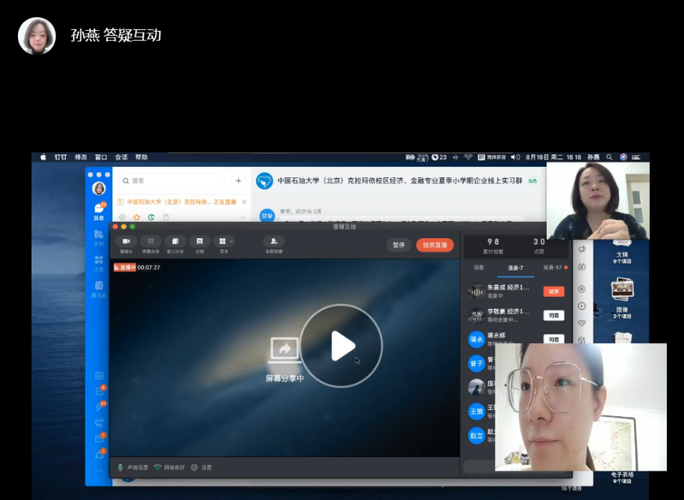Screen dimensions: 684x500
Task: Switch to the 连麦-7 tab
Action: [x=516, y=268]
